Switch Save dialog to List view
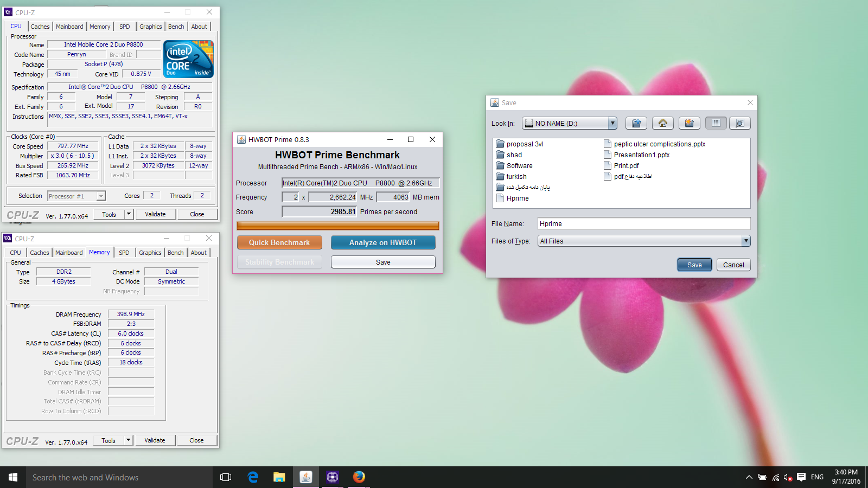 click(716, 123)
